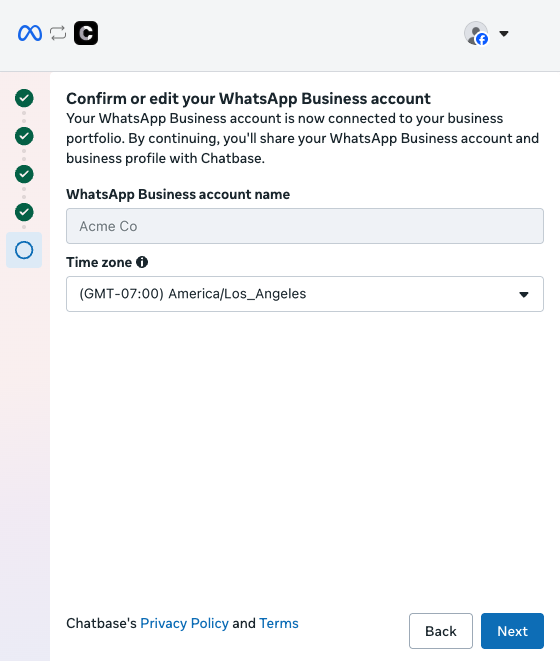Open the Terms link
This screenshot has height=661, width=560.
coord(279,623)
